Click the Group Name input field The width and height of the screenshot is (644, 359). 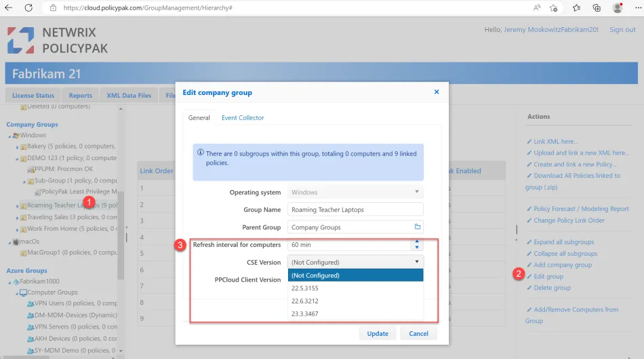tap(355, 210)
